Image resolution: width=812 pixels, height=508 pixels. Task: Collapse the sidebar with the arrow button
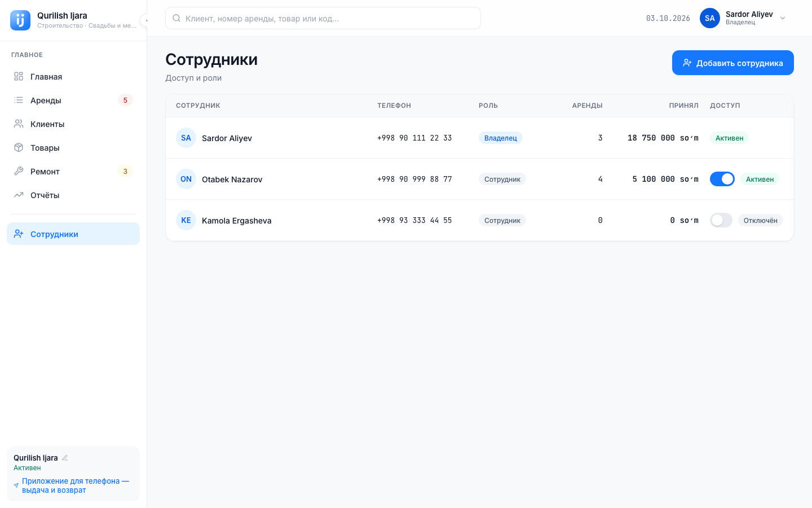pyautogui.click(x=144, y=20)
